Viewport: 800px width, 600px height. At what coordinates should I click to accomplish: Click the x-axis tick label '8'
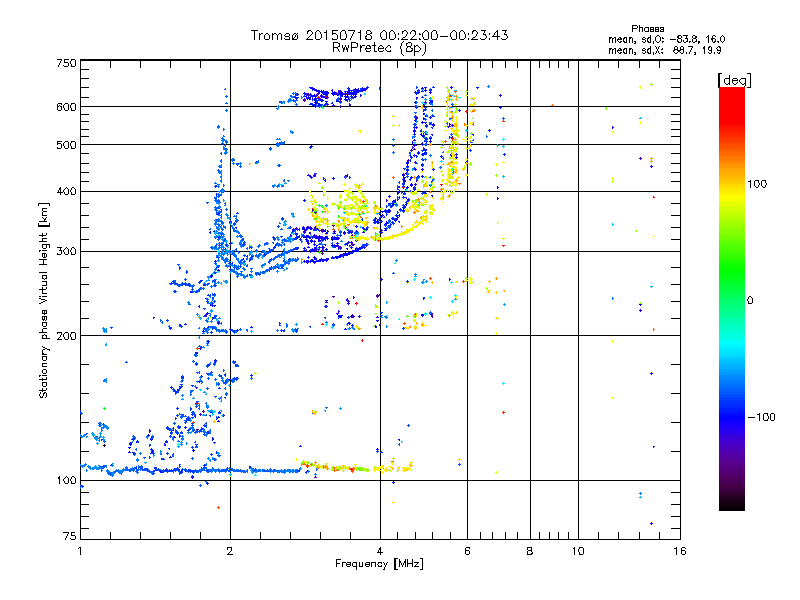click(x=530, y=551)
